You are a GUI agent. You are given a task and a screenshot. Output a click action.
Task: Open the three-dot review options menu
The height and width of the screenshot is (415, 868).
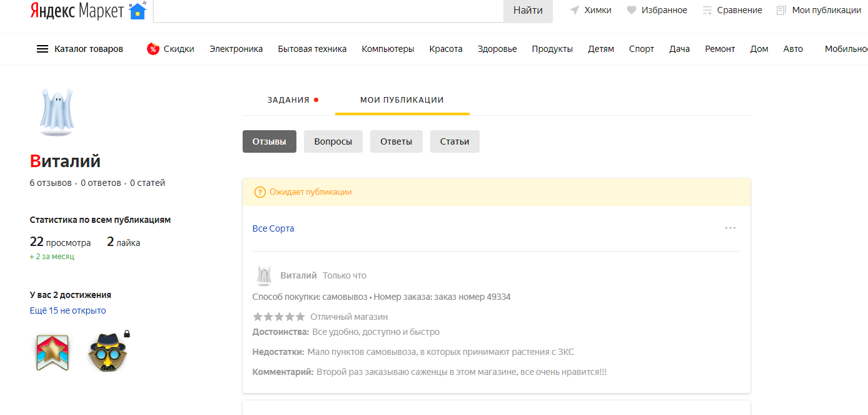[730, 228]
